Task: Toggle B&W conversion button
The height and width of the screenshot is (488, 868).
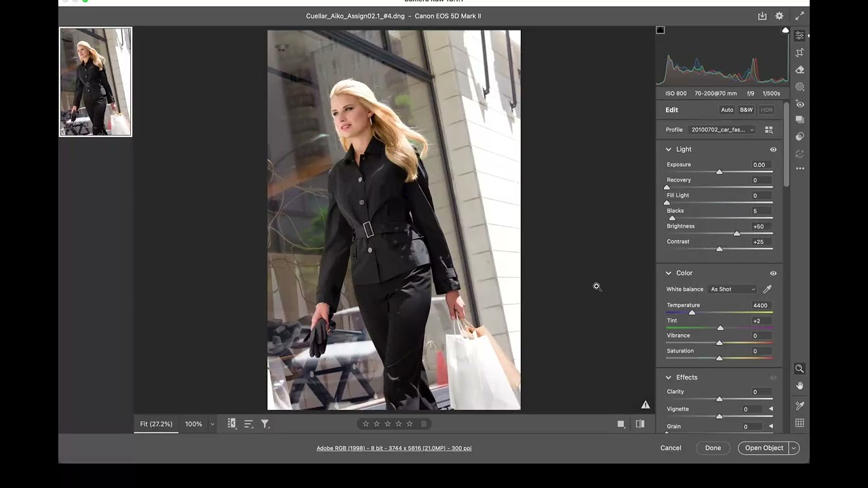Action: click(746, 110)
